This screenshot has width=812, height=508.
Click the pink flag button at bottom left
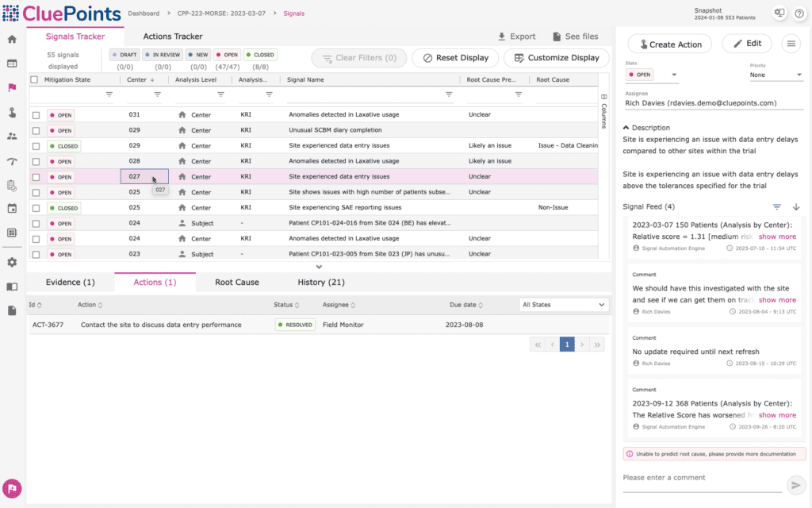[x=12, y=488]
